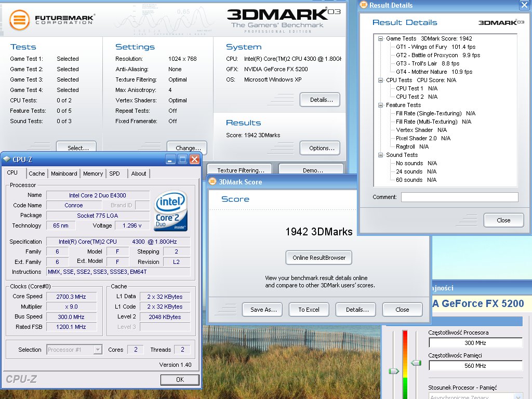Select GT4 - Mother Nature row
The height and width of the screenshot is (399, 532).
tap(434, 72)
